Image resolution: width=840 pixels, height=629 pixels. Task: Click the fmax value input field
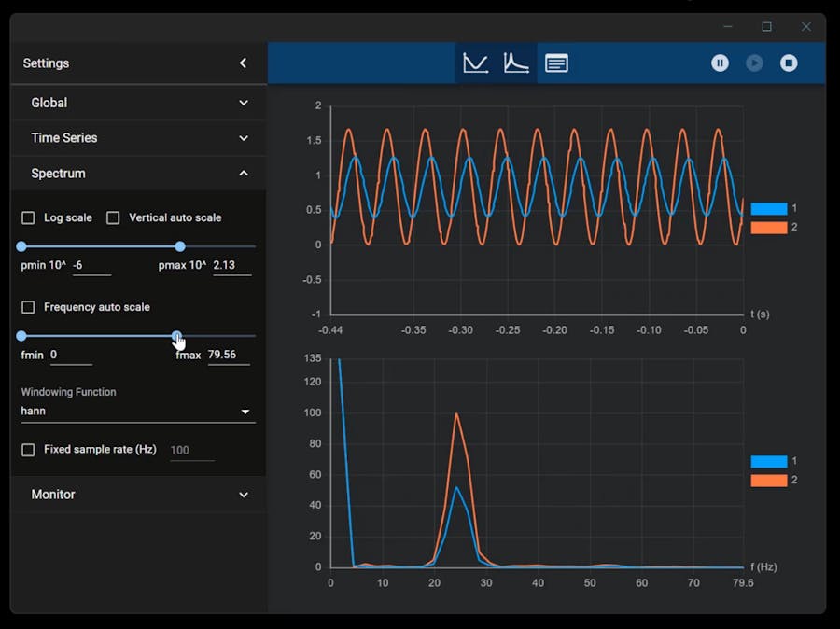point(228,355)
